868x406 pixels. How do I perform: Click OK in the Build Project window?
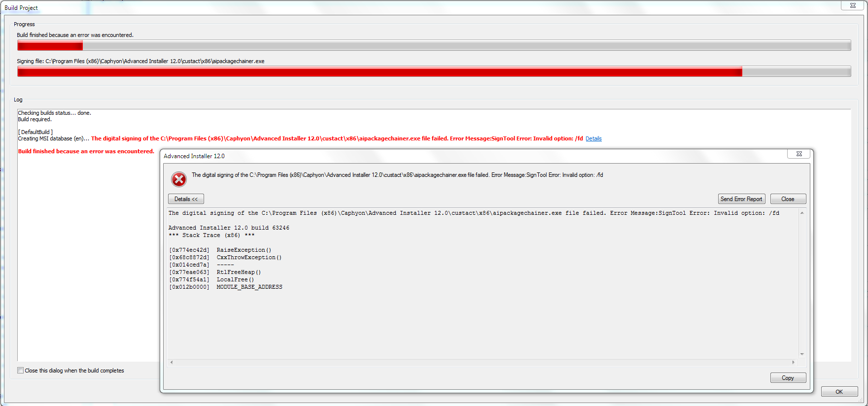839,392
